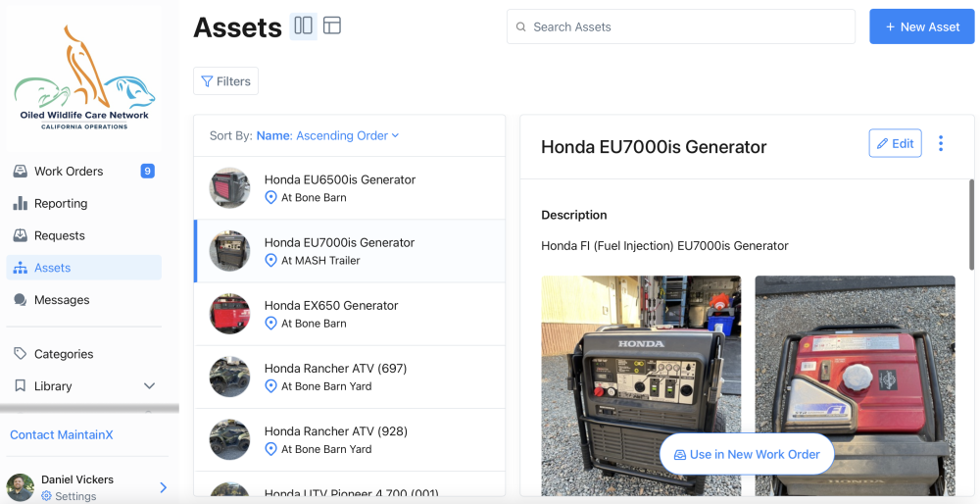Click the Library bookmark icon

(x=21, y=385)
